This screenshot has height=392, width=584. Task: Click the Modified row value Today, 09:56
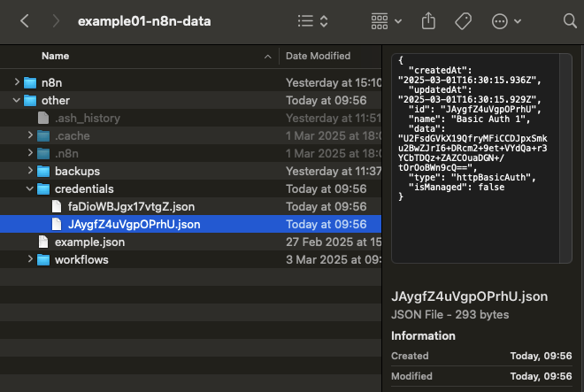(x=541, y=376)
